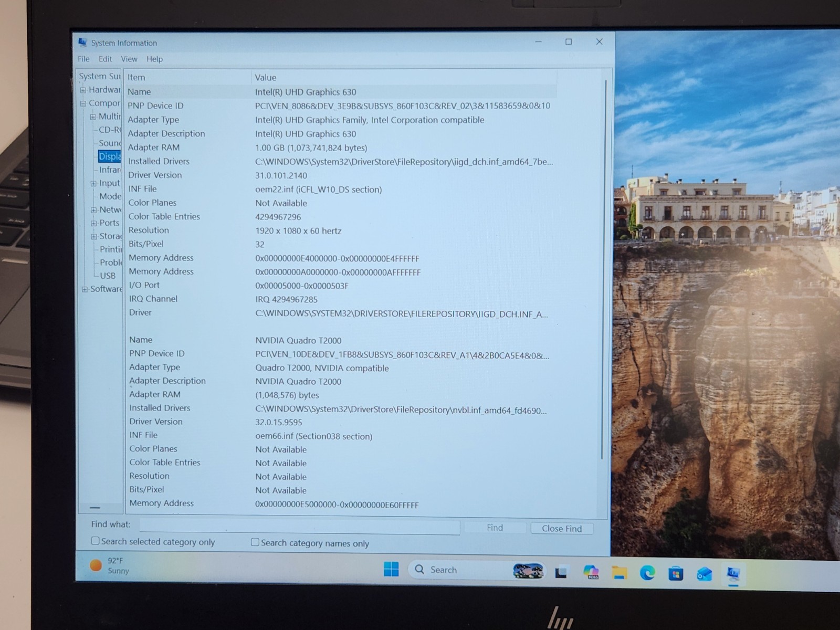This screenshot has height=630, width=840.
Task: Click the driver version 32.0.15.9595
Action: click(279, 422)
